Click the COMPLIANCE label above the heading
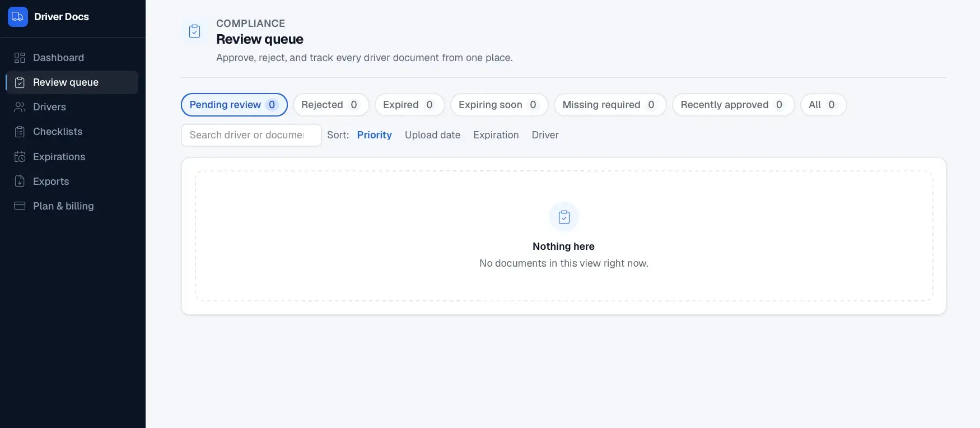 [x=250, y=24]
